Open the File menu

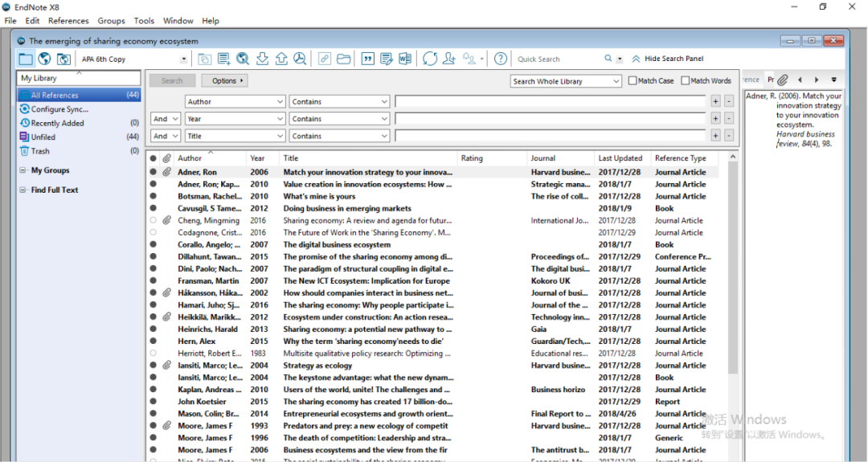(x=10, y=20)
